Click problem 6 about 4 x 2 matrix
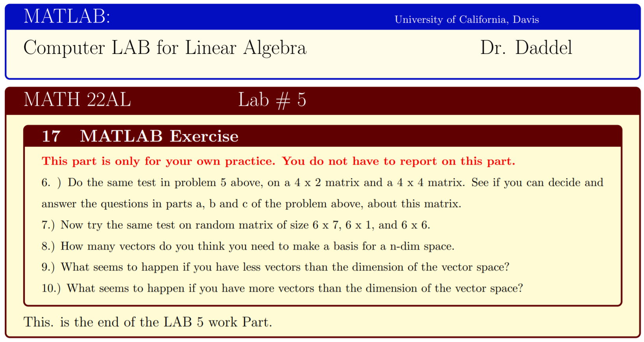 [x=322, y=182]
